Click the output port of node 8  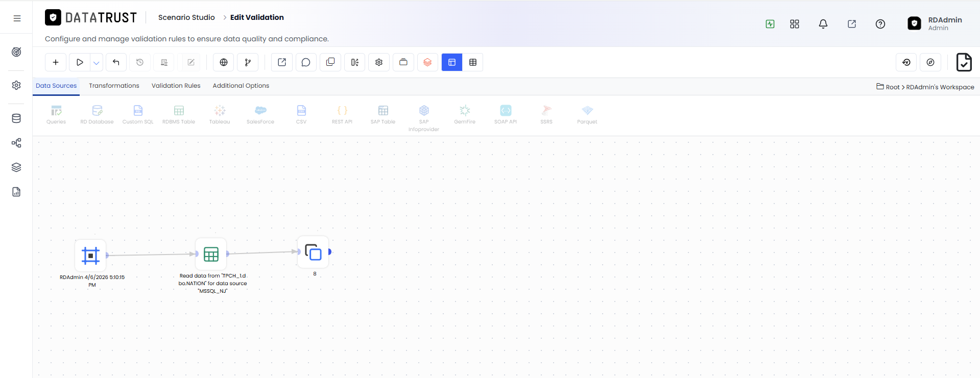click(330, 252)
